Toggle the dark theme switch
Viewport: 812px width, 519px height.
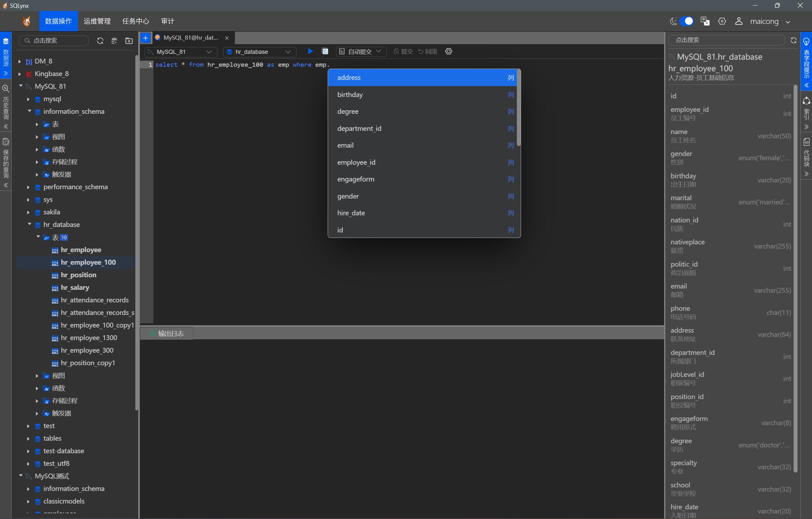(x=686, y=21)
